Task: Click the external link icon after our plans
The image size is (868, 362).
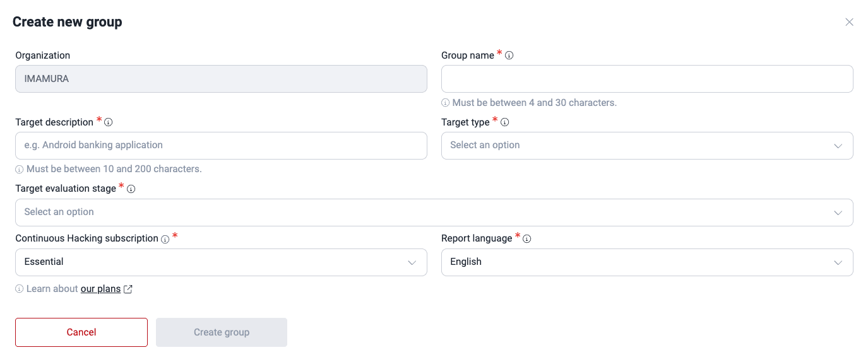Action: click(x=128, y=289)
